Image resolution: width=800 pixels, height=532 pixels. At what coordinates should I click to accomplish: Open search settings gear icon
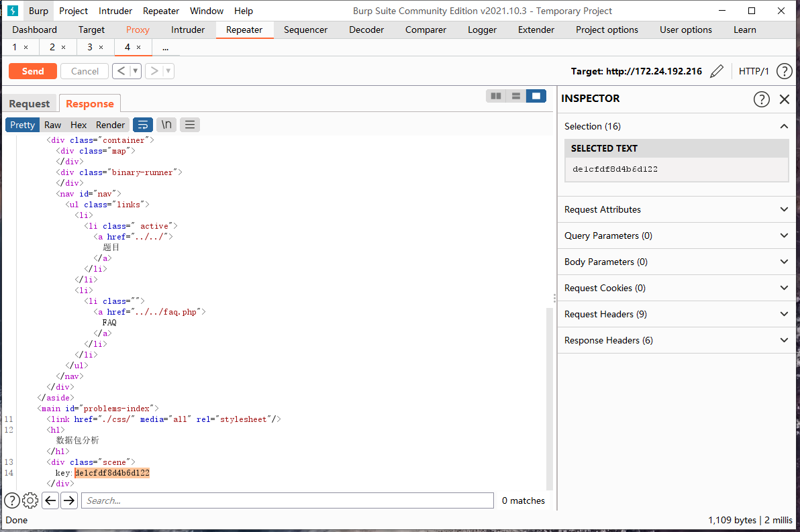coord(31,501)
